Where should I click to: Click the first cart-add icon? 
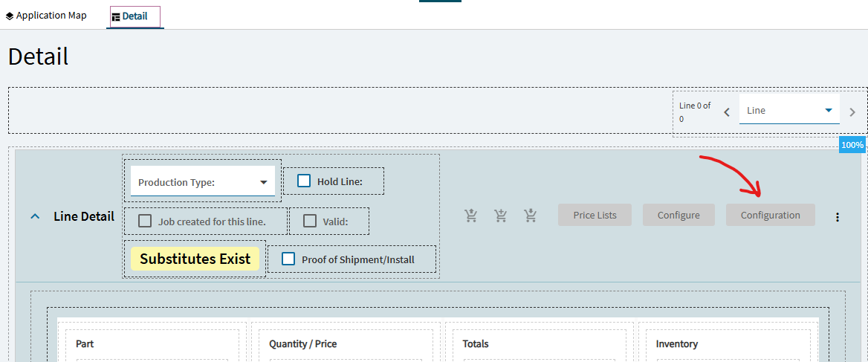coord(471,216)
